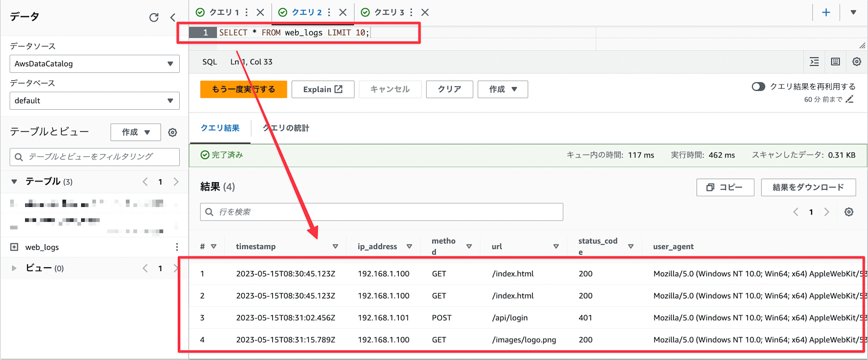The height and width of the screenshot is (360, 868).
Task: Click the user_agent column header
Action: click(673, 246)
